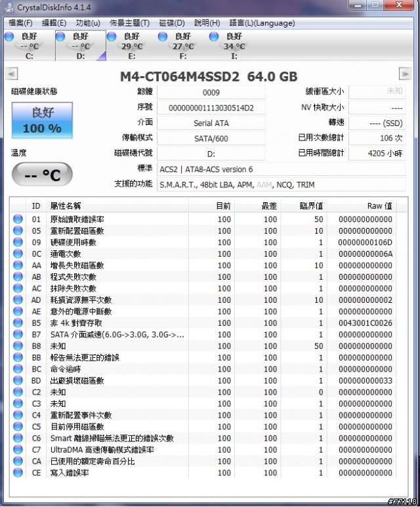Open the 說明(H) menu
This screenshot has height=507, width=420.
[207, 23]
